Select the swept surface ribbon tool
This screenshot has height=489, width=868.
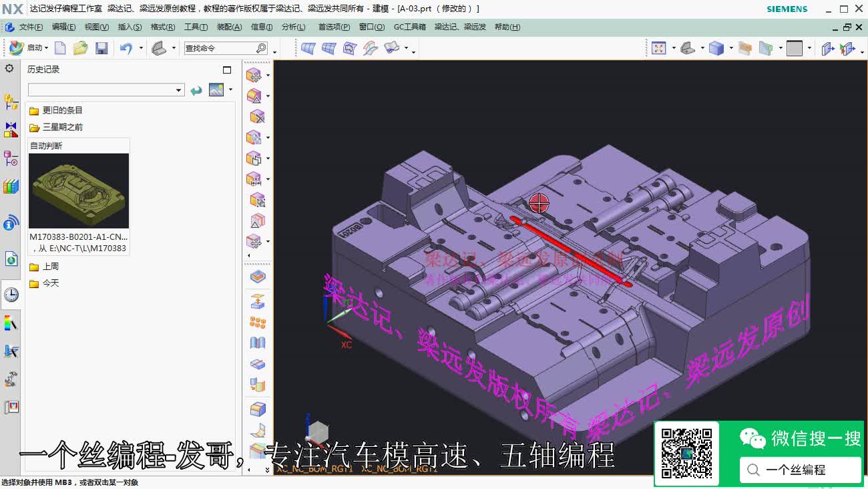(371, 48)
